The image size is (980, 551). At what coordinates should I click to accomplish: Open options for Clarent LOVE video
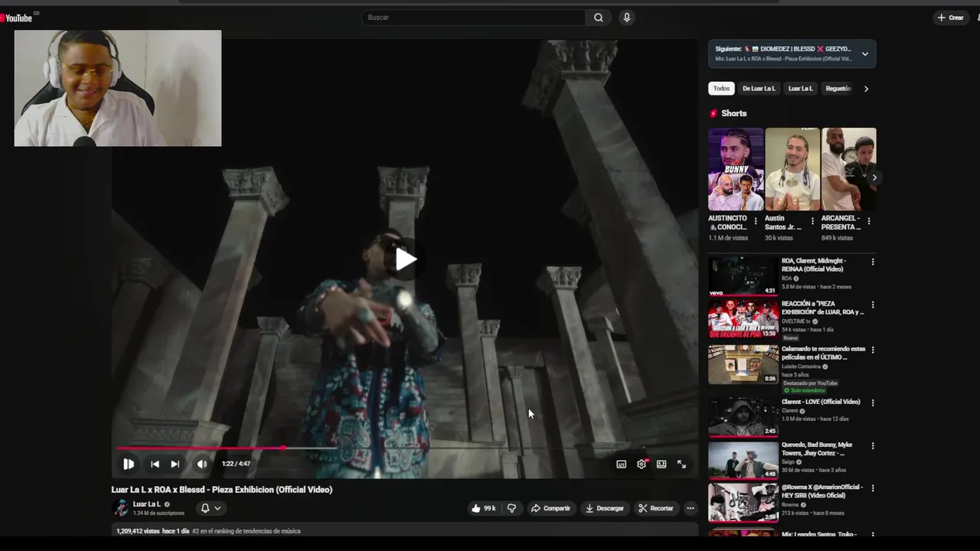(873, 403)
